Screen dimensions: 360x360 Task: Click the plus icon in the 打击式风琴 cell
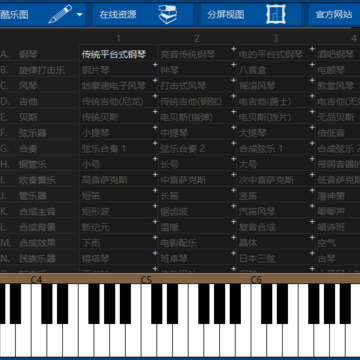pos(233,80)
